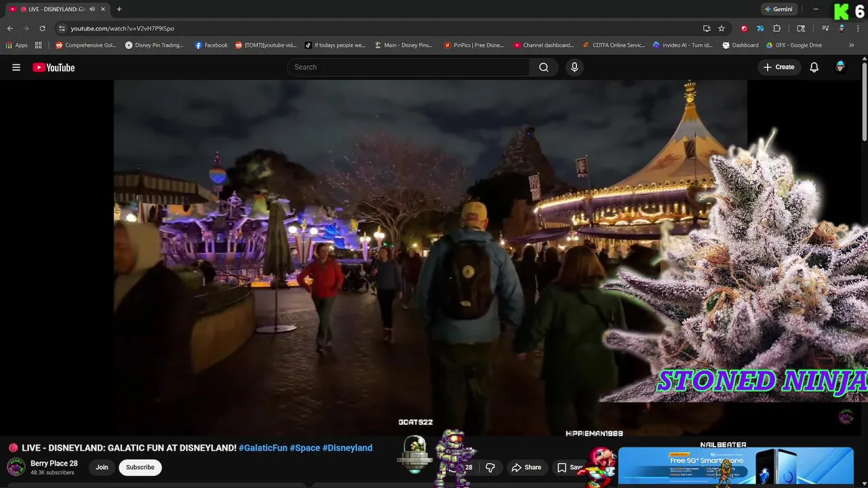
Task: Click the video player to pause
Action: [430, 258]
